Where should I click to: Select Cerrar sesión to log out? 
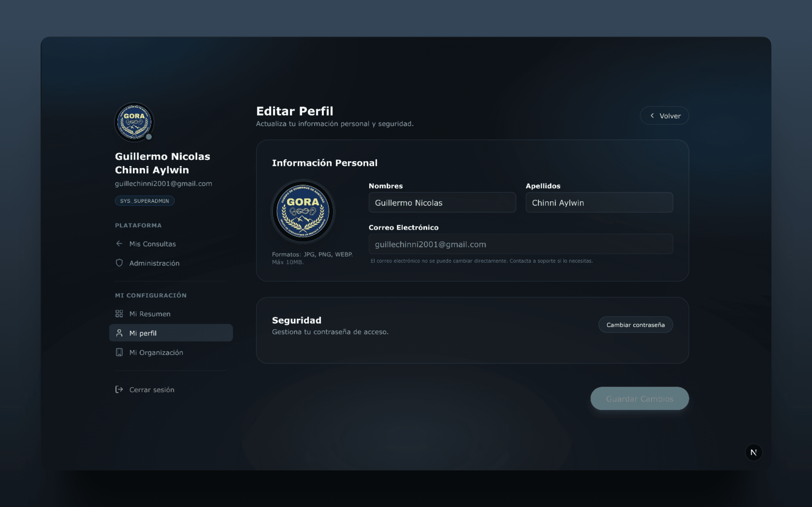click(152, 390)
